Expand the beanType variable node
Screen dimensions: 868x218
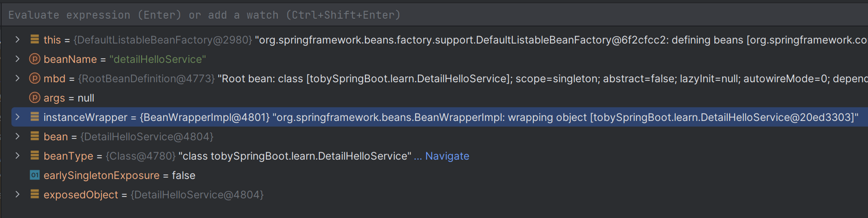click(x=17, y=156)
